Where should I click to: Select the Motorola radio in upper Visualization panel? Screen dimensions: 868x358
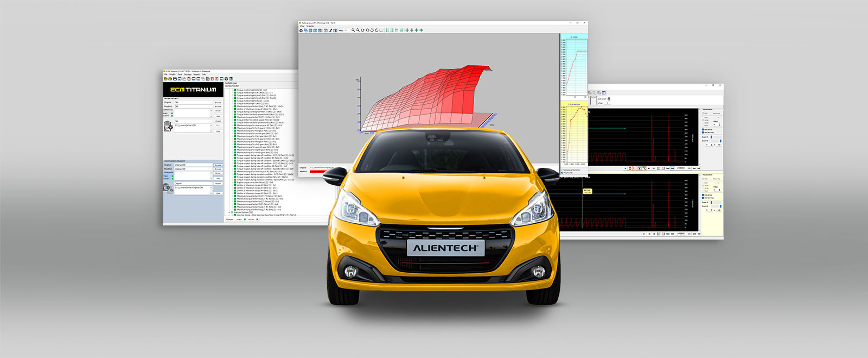712,114
